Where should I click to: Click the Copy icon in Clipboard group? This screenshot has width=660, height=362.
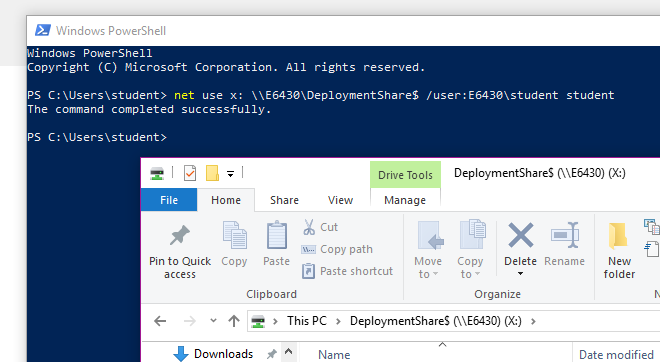[x=234, y=235]
